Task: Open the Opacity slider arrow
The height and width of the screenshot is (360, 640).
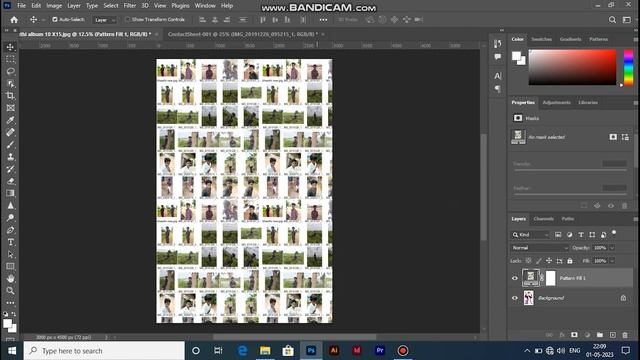Action: coord(612,248)
